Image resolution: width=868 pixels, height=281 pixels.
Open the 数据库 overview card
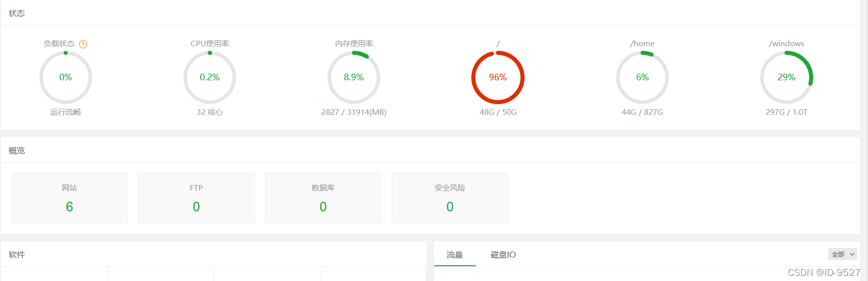pos(323,198)
